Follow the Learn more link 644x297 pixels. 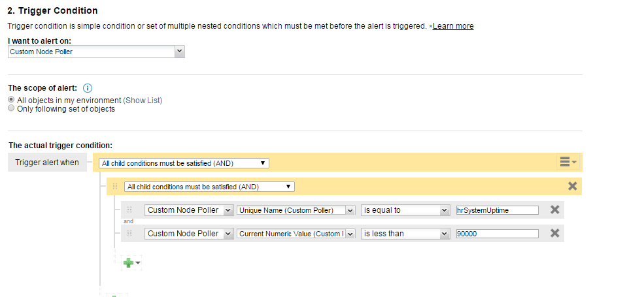[453, 26]
